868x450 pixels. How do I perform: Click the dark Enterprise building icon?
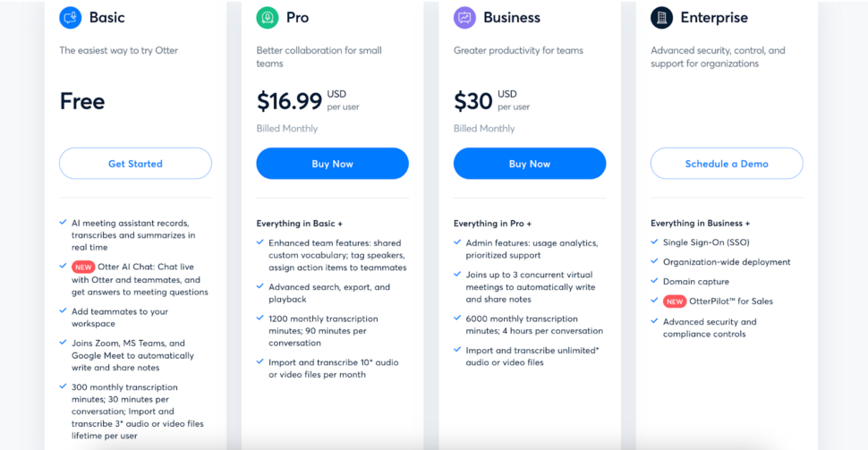click(661, 18)
